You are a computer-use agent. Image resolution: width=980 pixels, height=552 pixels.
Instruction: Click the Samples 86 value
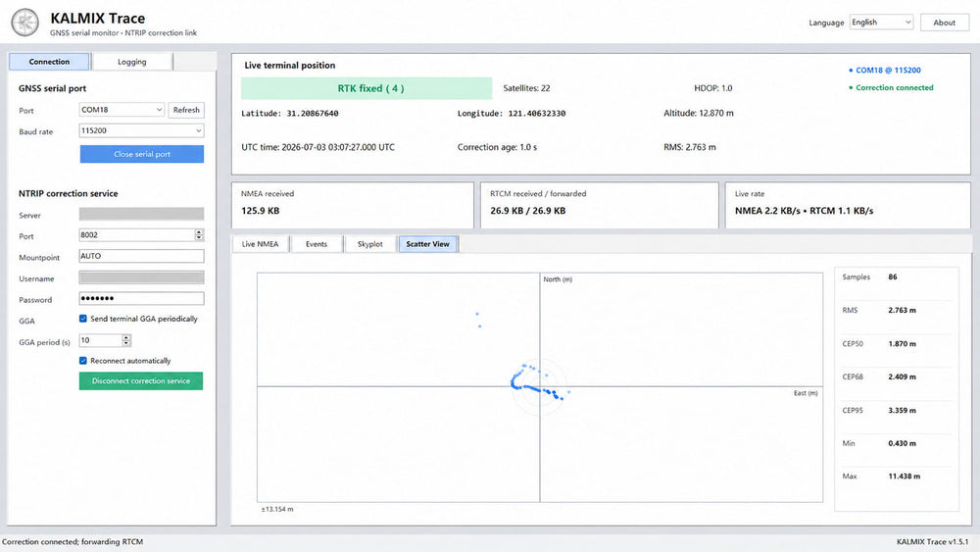point(893,276)
